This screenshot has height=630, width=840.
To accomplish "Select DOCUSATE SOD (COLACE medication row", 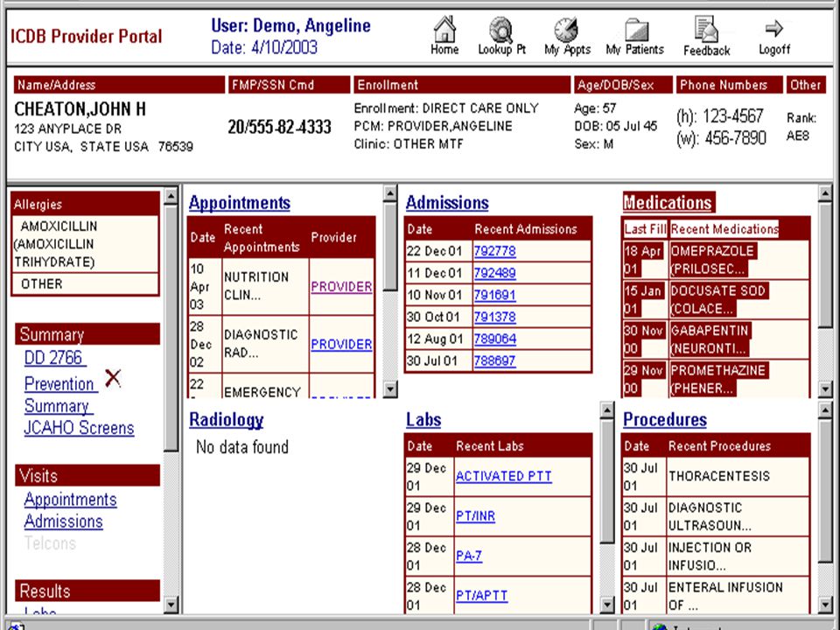I will click(716, 299).
